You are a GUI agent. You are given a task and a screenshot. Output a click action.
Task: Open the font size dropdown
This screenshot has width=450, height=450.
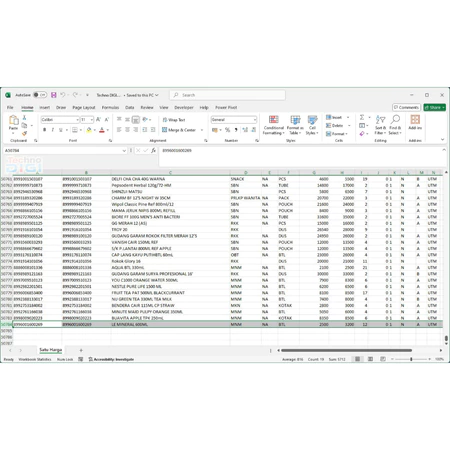[x=91, y=120]
